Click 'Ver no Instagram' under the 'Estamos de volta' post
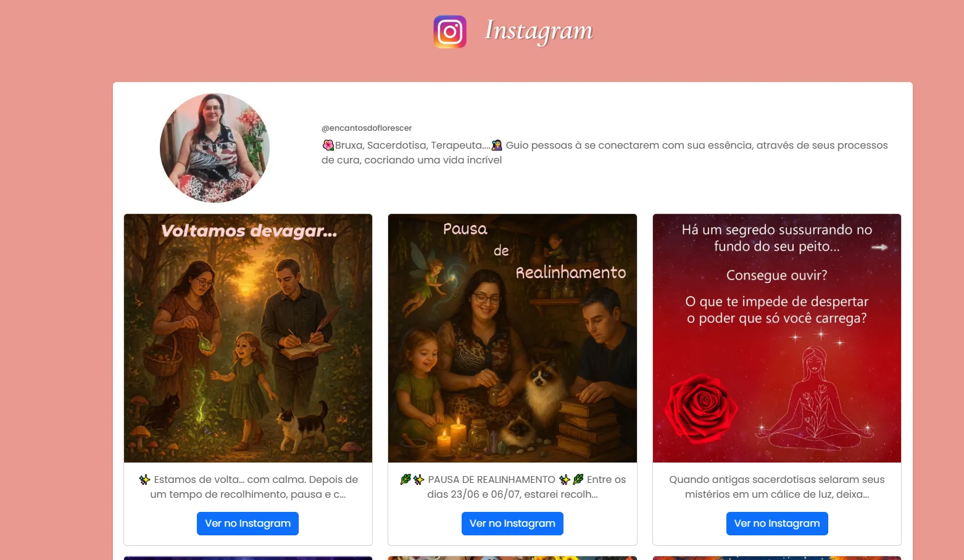The image size is (964, 560). 247,524
